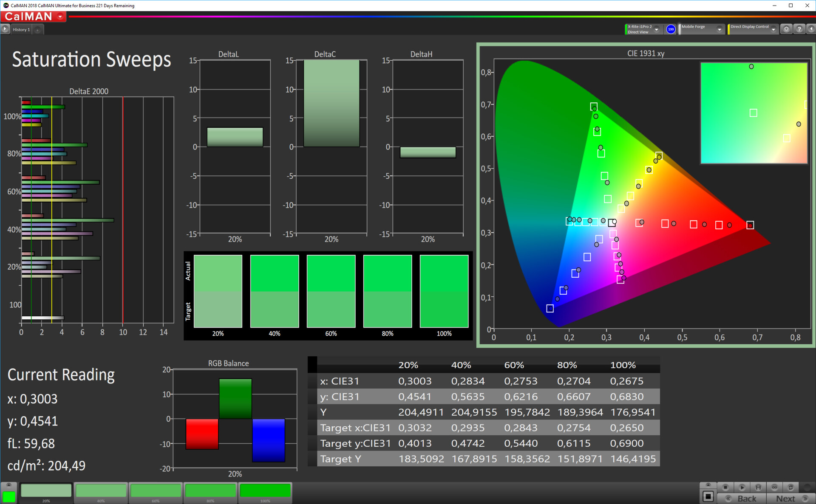The image size is (816, 504).
Task: Open the settings gear icon
Action: point(786,29)
